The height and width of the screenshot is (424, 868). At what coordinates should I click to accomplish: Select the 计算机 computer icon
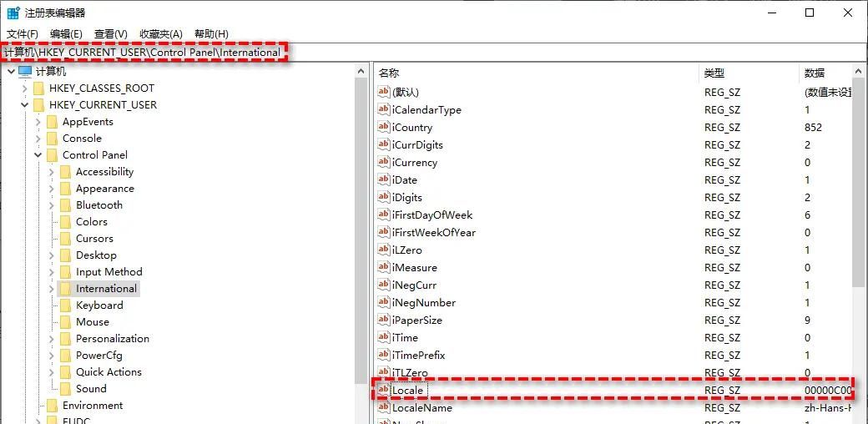[x=25, y=72]
